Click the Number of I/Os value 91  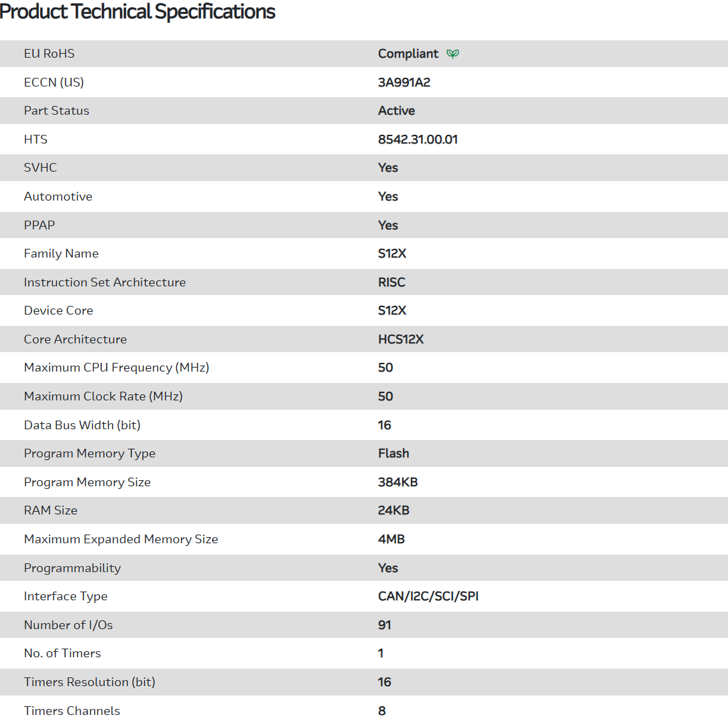[x=385, y=625]
